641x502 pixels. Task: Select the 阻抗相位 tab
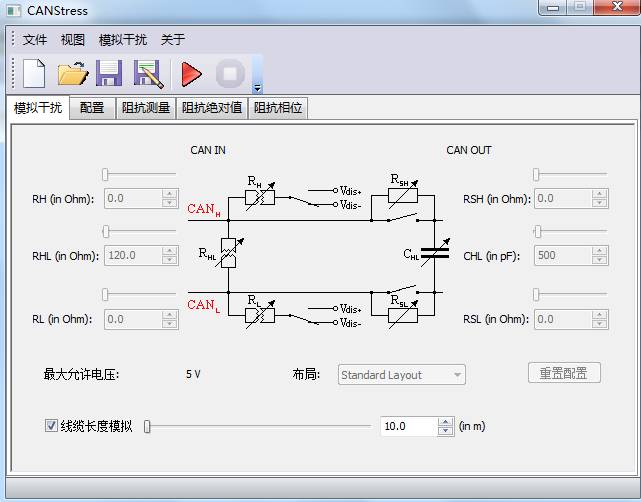278,108
